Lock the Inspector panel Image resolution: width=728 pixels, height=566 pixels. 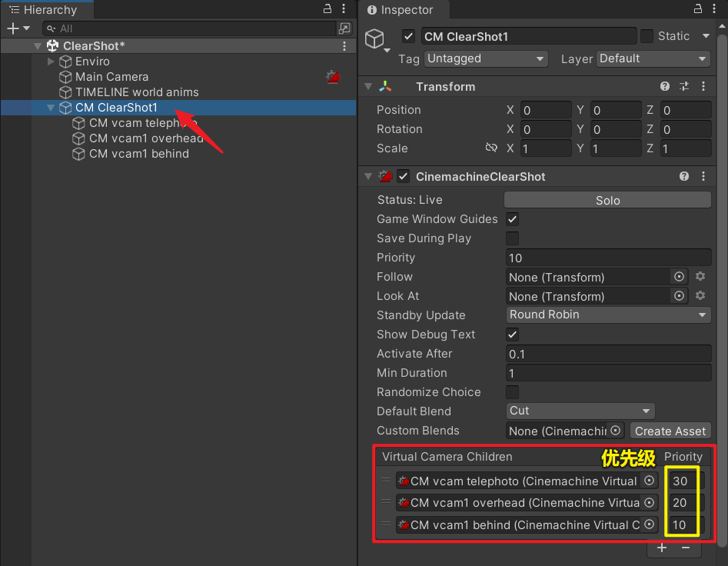(698, 8)
